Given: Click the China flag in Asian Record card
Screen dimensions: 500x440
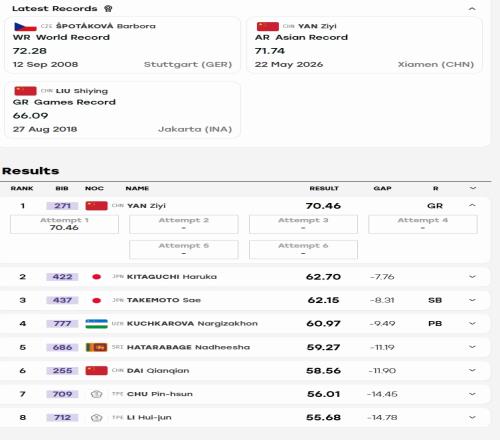Looking at the screenshot, I should [x=268, y=26].
